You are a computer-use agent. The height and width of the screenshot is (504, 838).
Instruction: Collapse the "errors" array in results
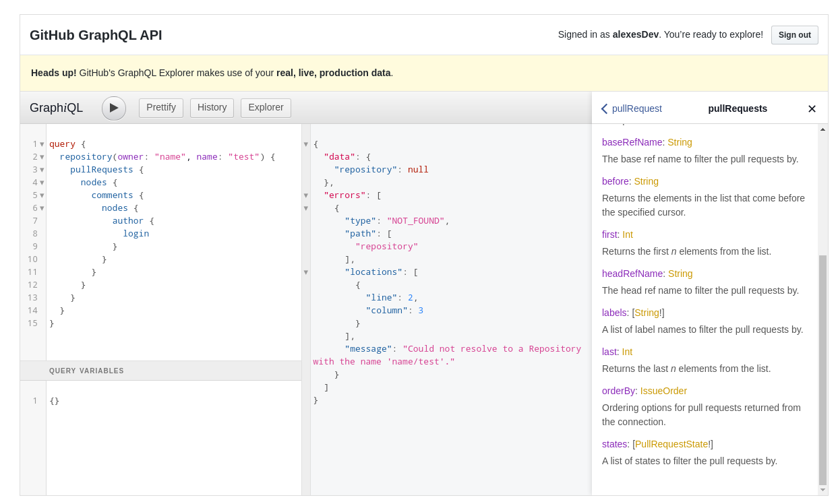(306, 195)
